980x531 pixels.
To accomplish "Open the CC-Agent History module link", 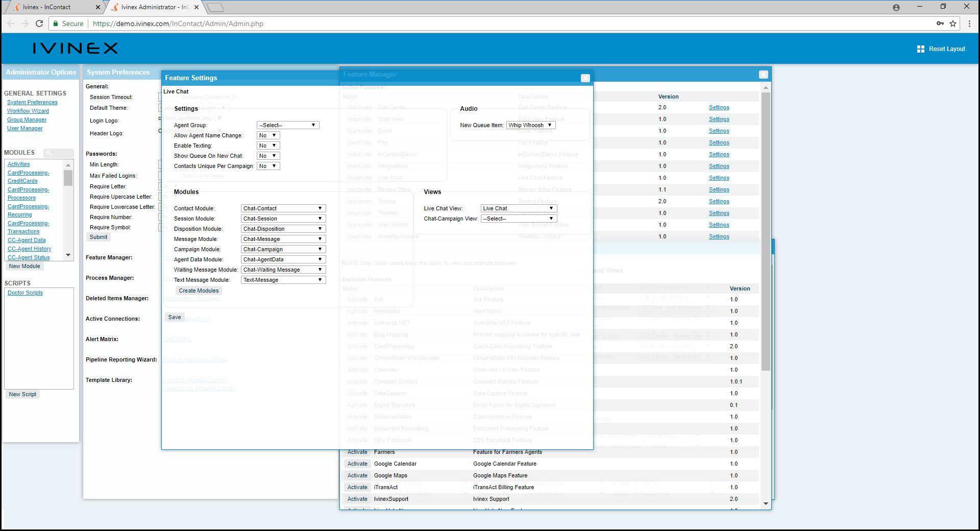I will coord(30,249).
